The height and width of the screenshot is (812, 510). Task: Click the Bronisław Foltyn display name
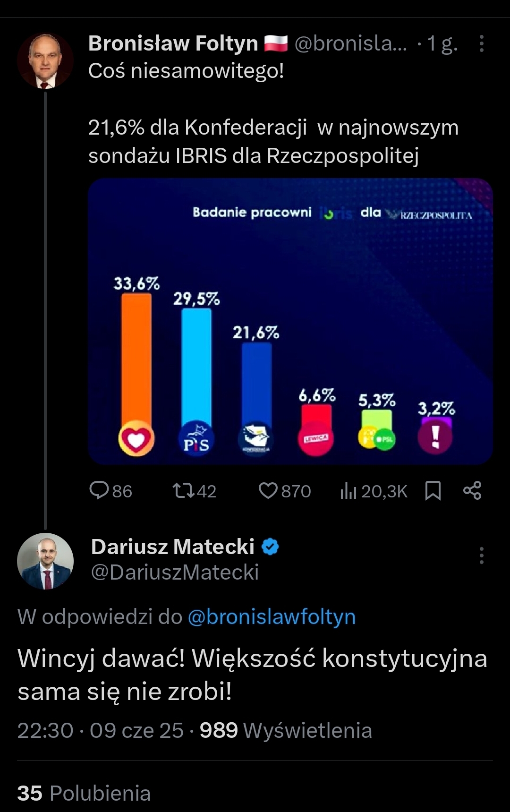(173, 43)
